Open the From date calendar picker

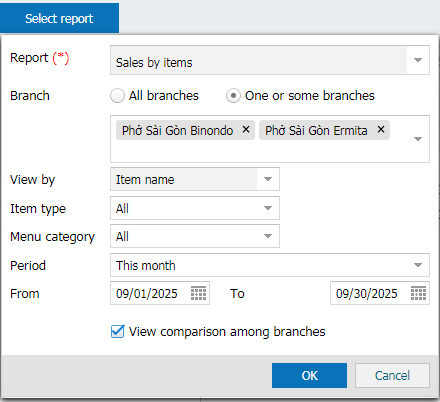click(x=198, y=293)
